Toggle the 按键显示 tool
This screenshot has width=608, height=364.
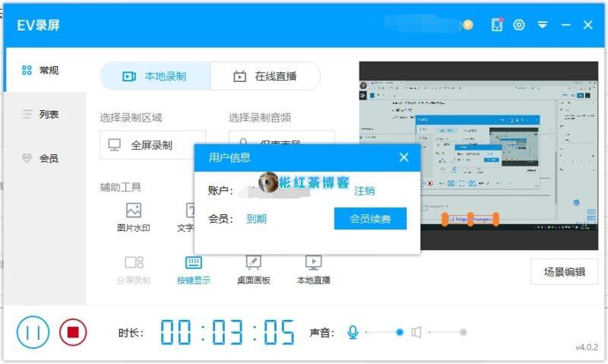[194, 270]
